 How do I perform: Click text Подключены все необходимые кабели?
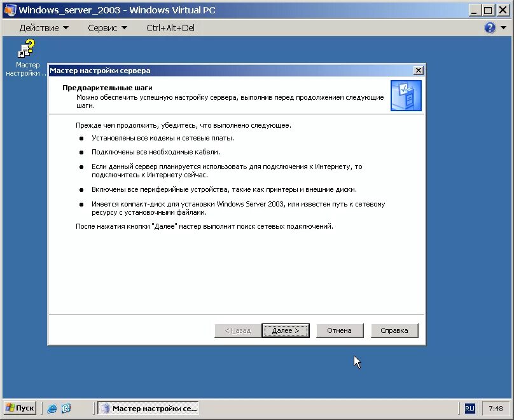[156, 152]
